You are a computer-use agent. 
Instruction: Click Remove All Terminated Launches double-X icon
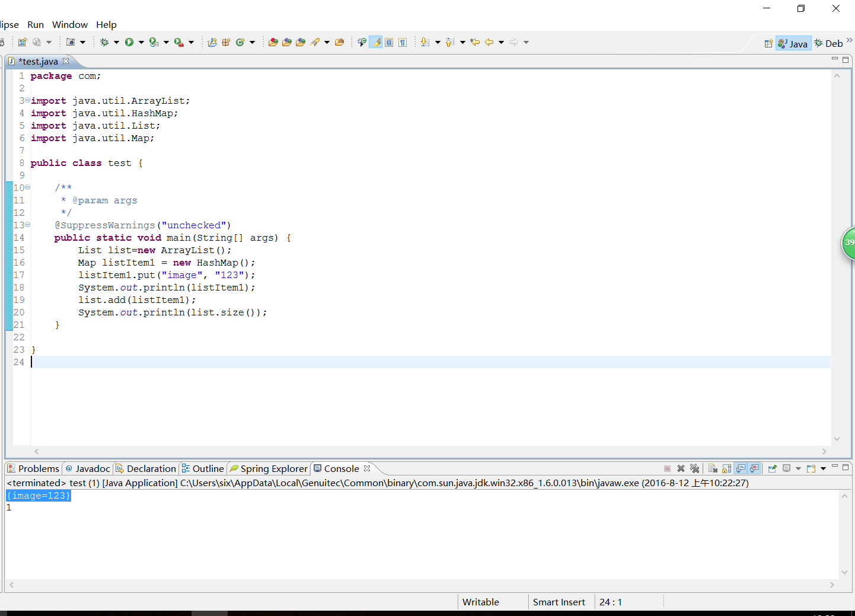[x=694, y=468]
